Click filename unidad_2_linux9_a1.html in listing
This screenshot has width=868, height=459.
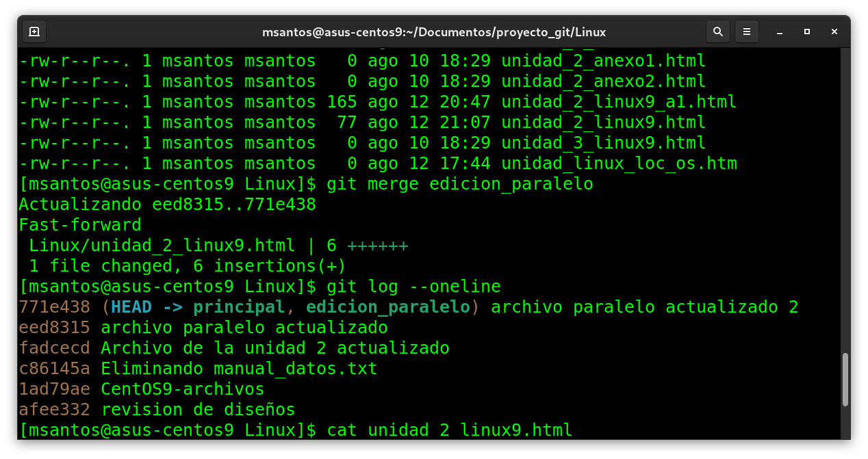[619, 102]
